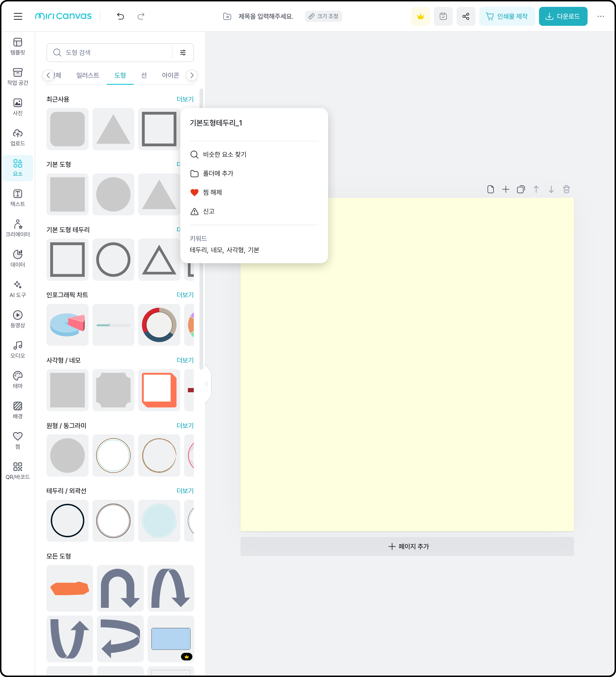This screenshot has height=677, width=616.
Task: Expand 인포그래픽 차트 with 더보기
Action: (185, 295)
